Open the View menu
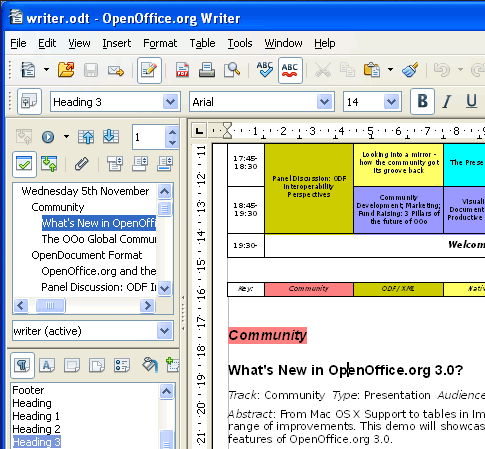 79,43
